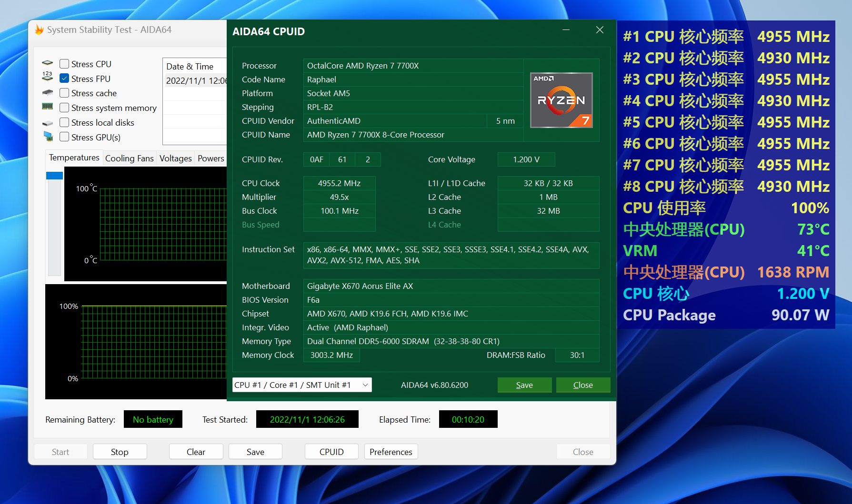Click the Core Voltage value 1.200 V
The height and width of the screenshot is (504, 852).
click(526, 159)
